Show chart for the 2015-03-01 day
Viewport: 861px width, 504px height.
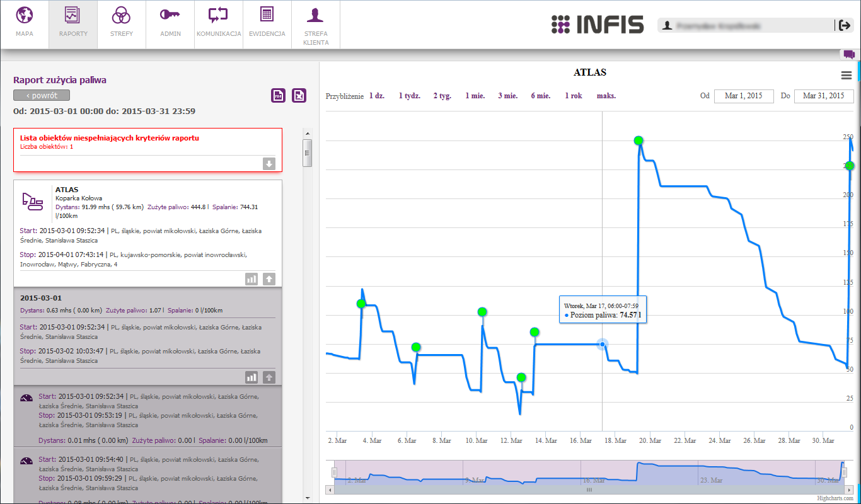(x=251, y=377)
